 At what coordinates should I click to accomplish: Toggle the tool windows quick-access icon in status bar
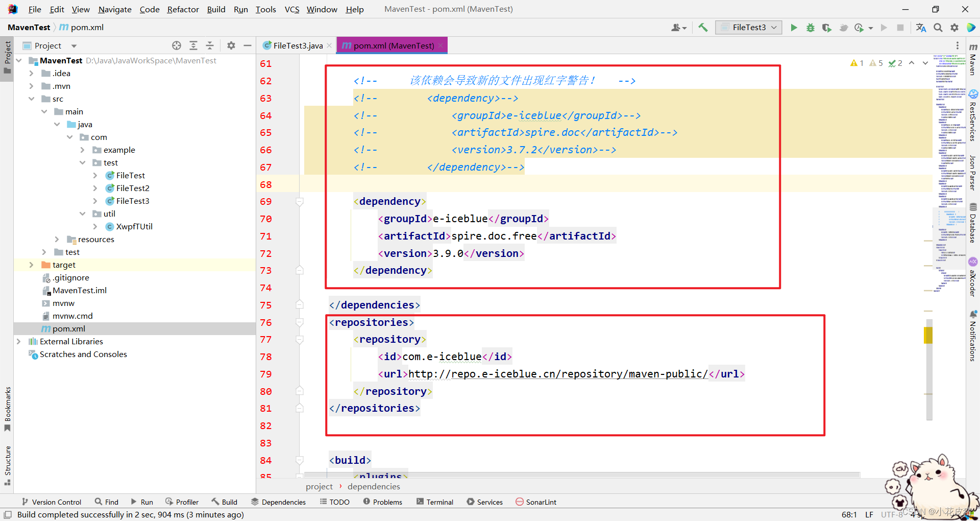[x=7, y=514]
